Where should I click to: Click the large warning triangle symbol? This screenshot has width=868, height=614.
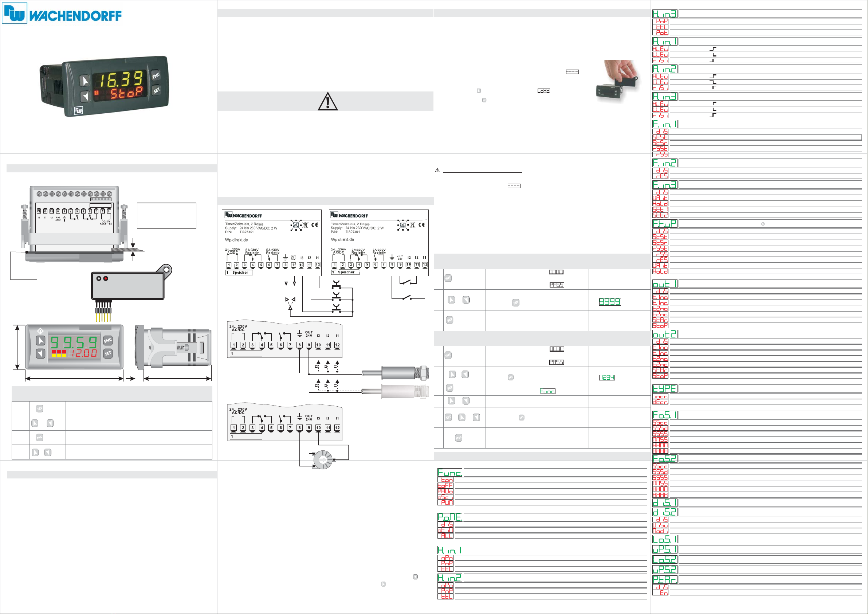pos(328,101)
